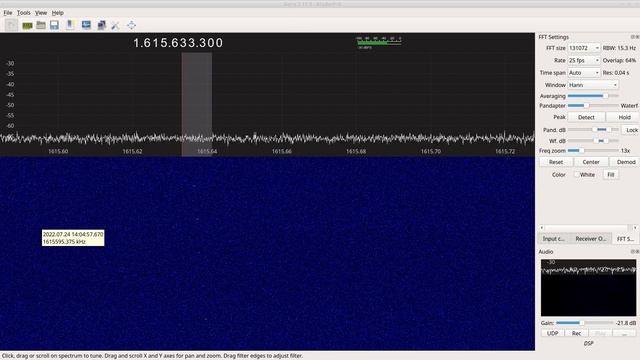640x360 pixels.
Task: Click the Audio panel float/close icons
Action: tap(635, 251)
